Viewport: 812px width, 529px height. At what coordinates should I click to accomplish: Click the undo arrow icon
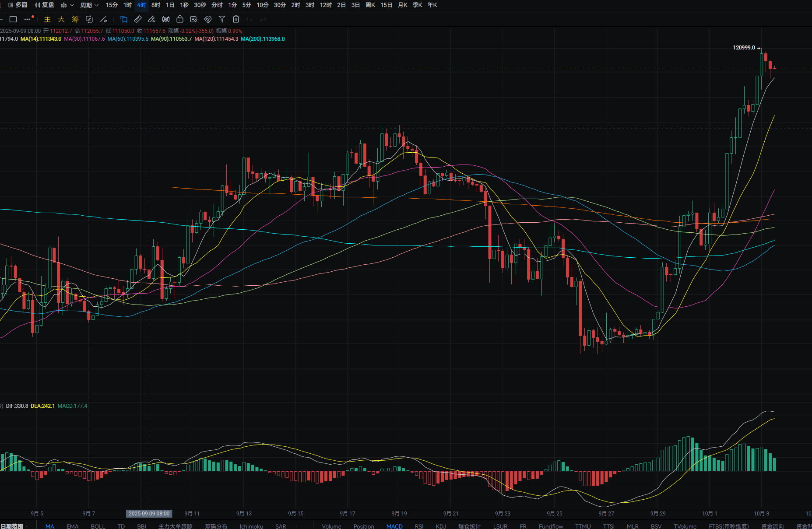pyautogui.click(x=250, y=19)
